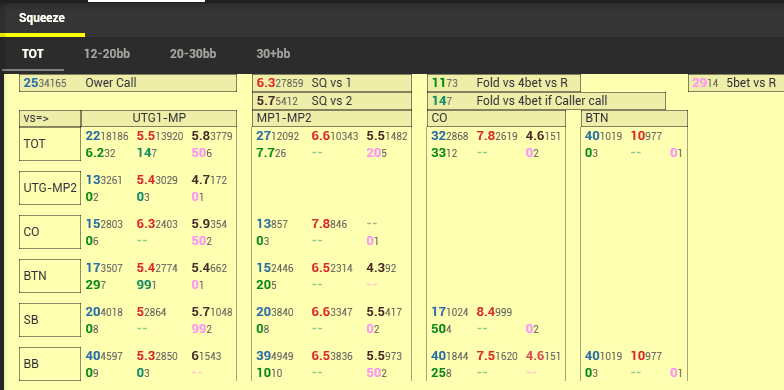Image resolution: width=784 pixels, height=390 pixels.
Task: Select the UTG1-MP column header
Action: 158,119
